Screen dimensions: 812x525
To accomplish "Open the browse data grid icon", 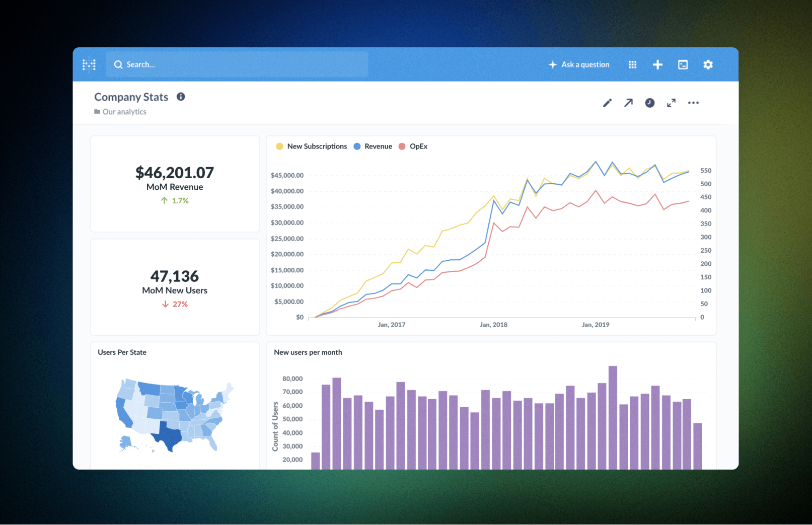I will click(633, 64).
